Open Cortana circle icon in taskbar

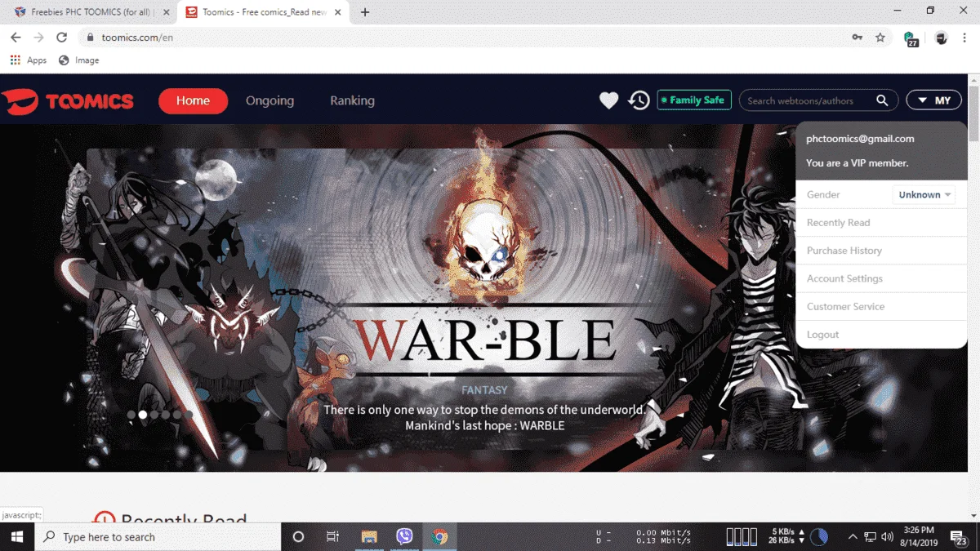tap(298, 536)
